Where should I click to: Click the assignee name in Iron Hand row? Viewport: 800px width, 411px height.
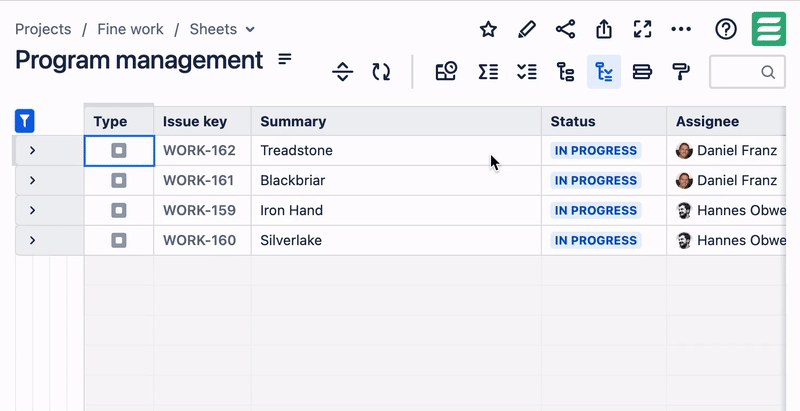point(741,210)
